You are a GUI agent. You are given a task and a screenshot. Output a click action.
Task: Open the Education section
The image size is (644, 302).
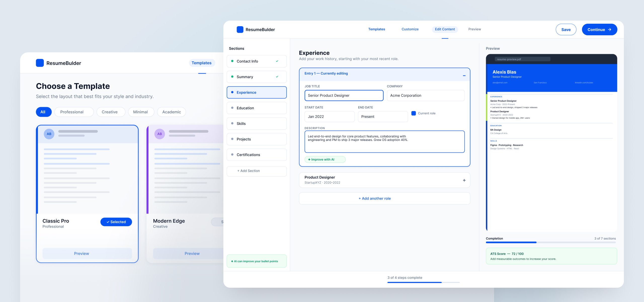click(257, 108)
